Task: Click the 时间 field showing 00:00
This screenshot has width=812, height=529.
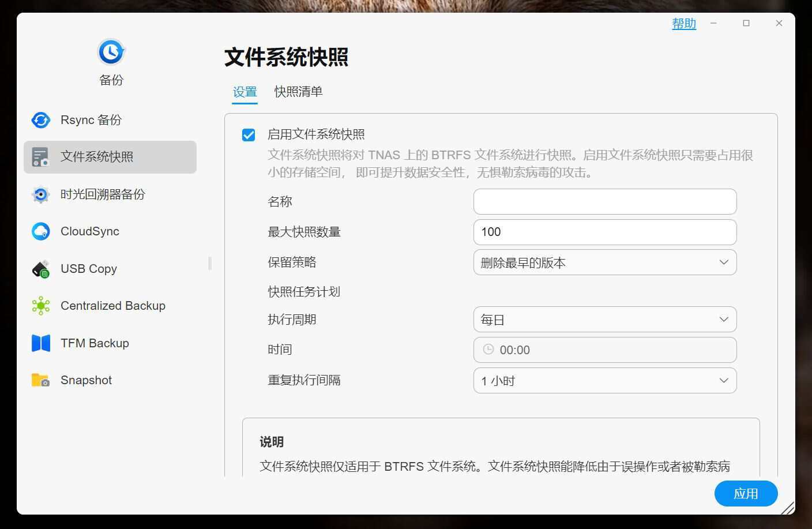Action: [605, 350]
